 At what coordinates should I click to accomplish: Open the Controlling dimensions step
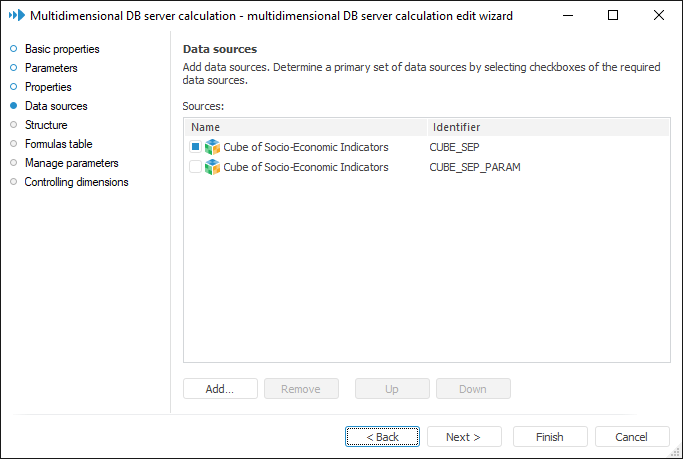[x=76, y=182]
